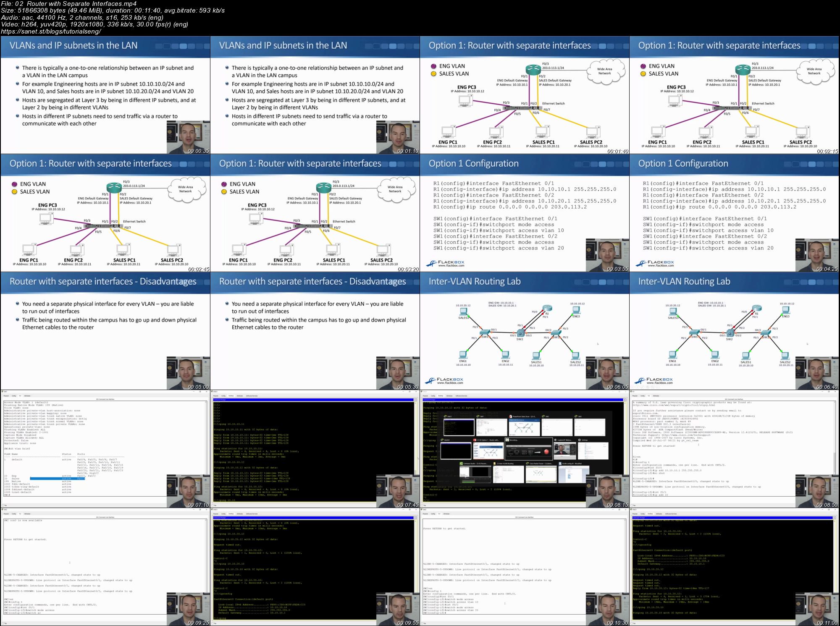Image resolution: width=840 pixels, height=626 pixels.
Task: Click the 'Audio: aac, 44100 Hz' info line
Action: (82, 18)
